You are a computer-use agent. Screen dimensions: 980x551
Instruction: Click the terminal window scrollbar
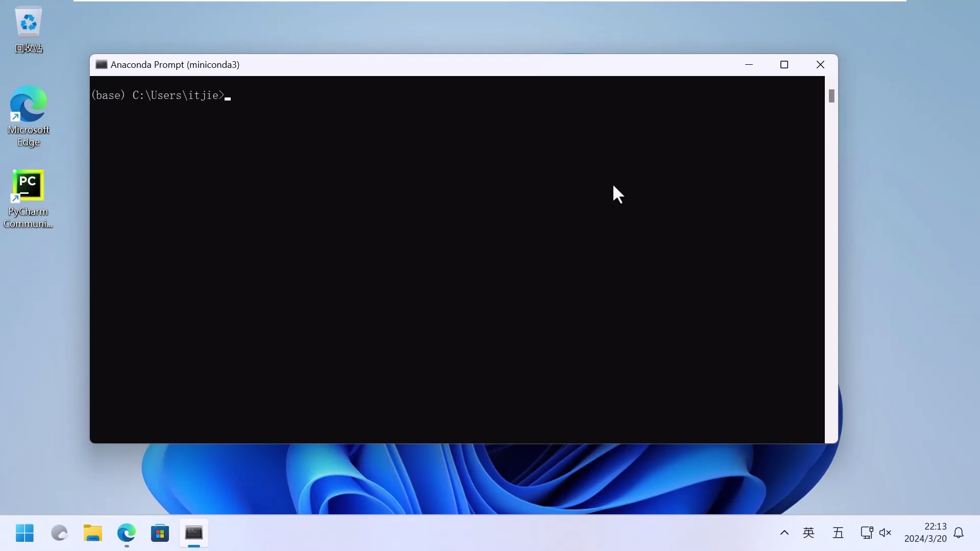pos(831,96)
